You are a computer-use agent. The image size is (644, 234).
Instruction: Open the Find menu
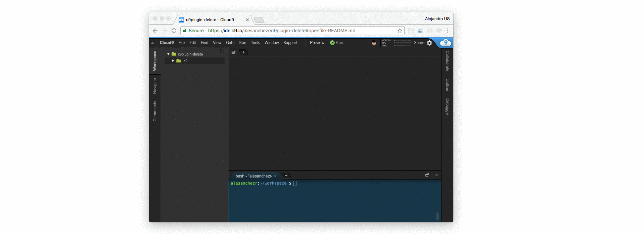[204, 43]
